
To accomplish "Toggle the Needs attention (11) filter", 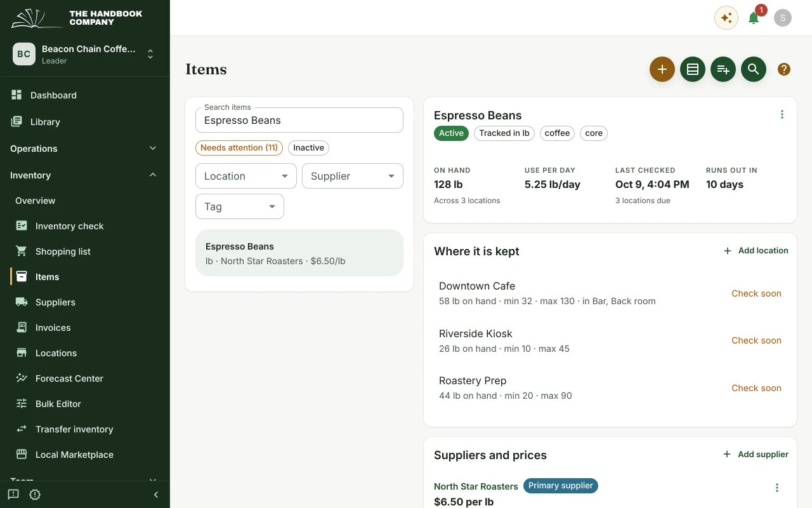I will pyautogui.click(x=239, y=148).
